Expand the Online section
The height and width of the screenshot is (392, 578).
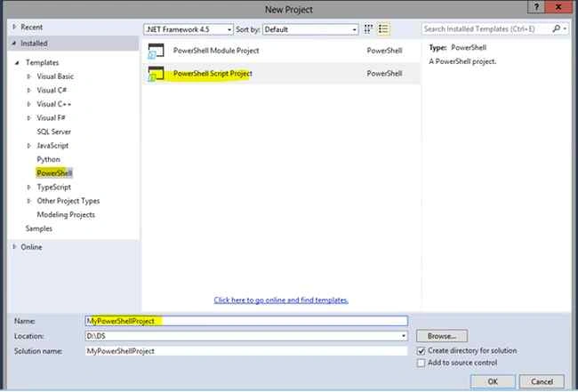(x=14, y=247)
